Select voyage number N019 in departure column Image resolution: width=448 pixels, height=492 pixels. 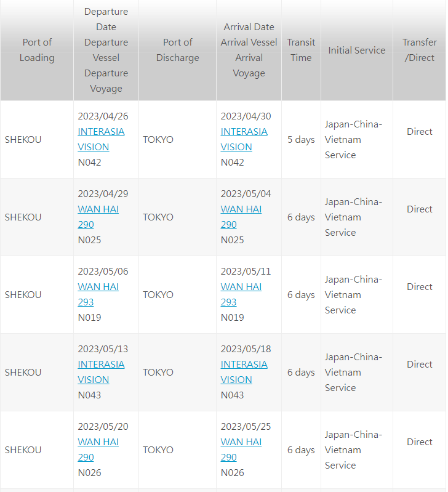point(90,318)
